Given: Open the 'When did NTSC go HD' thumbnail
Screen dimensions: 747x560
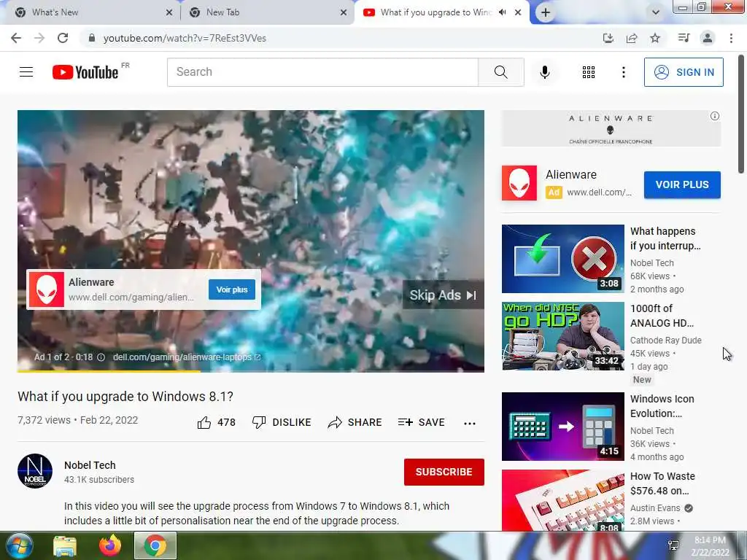Looking at the screenshot, I should [x=563, y=336].
